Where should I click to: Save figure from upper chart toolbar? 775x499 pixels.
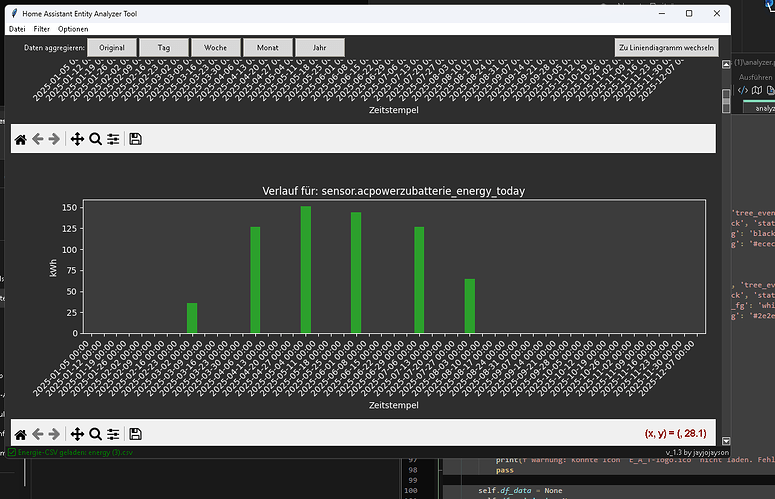click(135, 139)
